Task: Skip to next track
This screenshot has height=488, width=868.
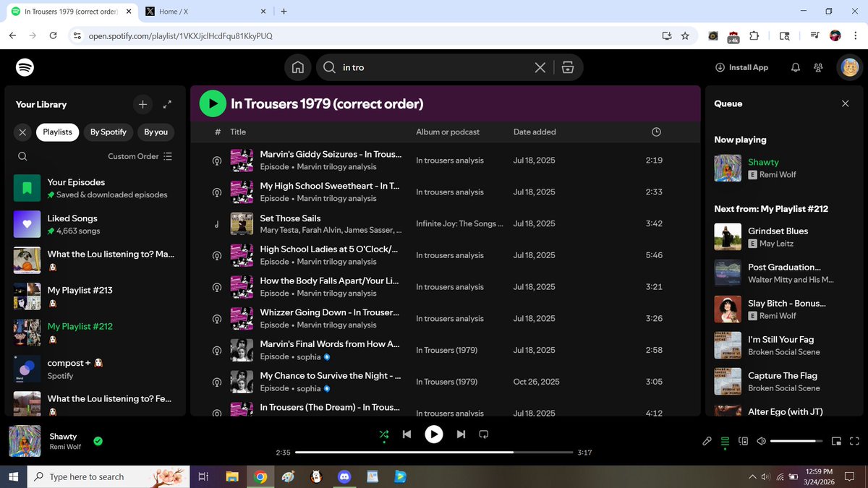Action: click(x=461, y=435)
